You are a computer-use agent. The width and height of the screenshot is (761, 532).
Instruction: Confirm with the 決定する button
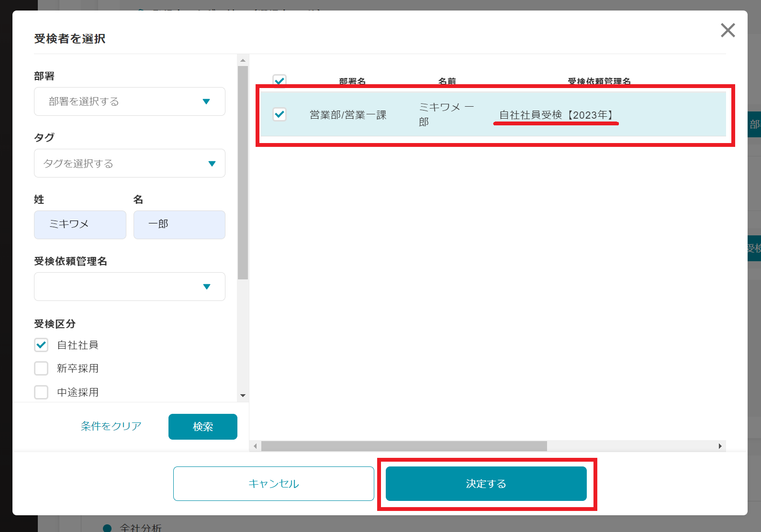[486, 484]
